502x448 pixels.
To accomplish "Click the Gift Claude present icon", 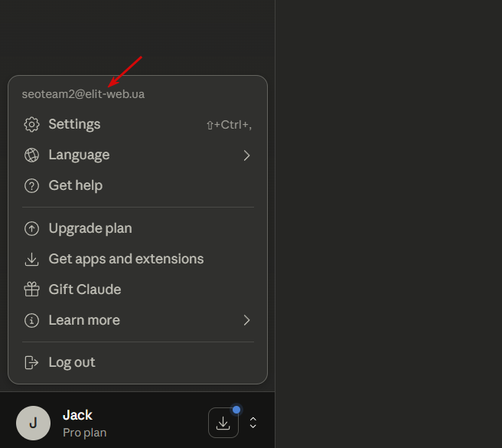I will [x=31, y=290].
